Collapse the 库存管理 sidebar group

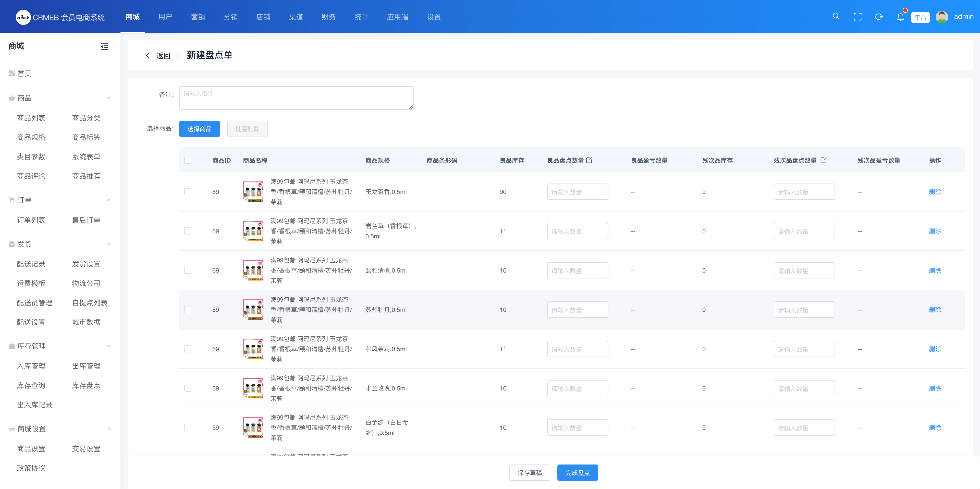click(x=109, y=346)
